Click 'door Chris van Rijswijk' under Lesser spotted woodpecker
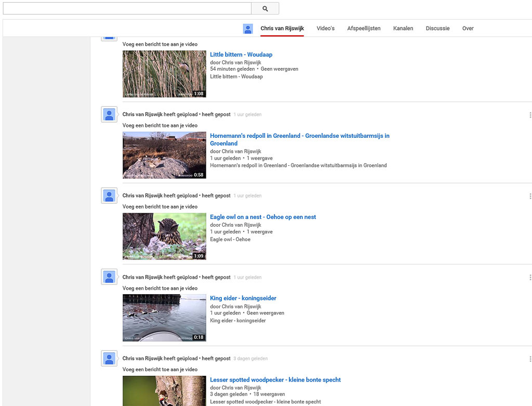The height and width of the screenshot is (406, 532). pyautogui.click(x=235, y=388)
